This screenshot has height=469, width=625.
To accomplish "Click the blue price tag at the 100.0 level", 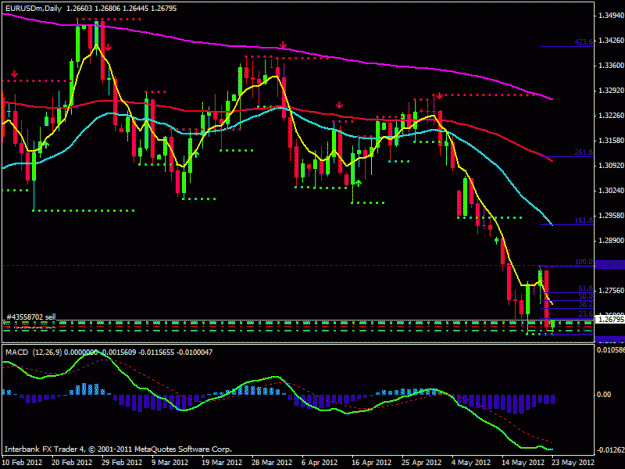I will tap(610, 264).
